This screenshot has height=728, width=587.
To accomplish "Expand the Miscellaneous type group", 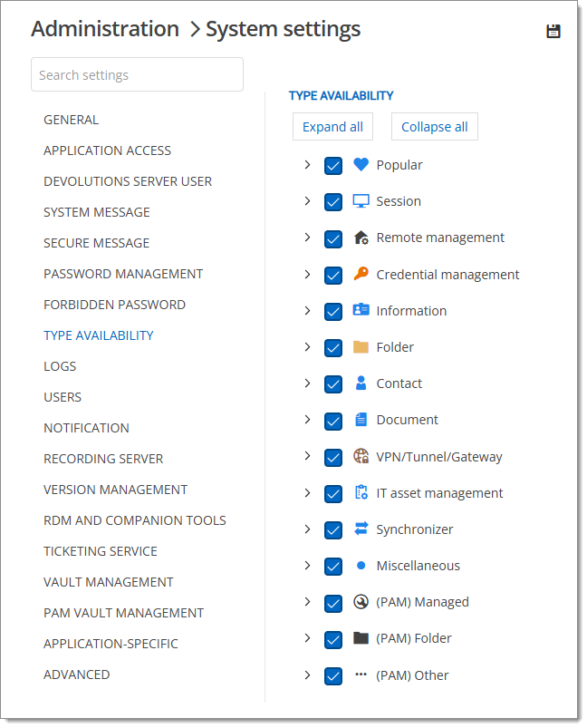I will point(307,566).
